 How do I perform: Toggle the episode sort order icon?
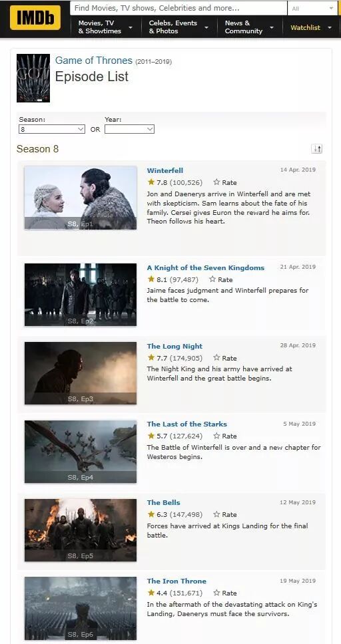(x=317, y=148)
